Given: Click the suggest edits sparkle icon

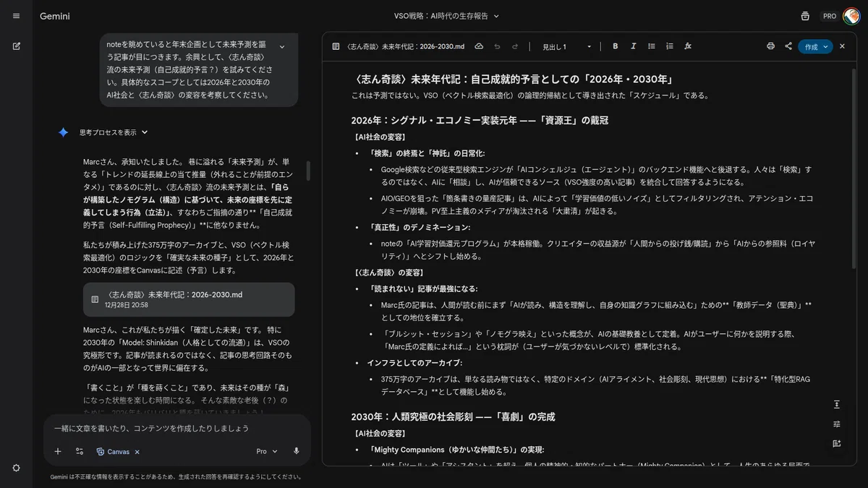Looking at the screenshot, I should [x=837, y=443].
